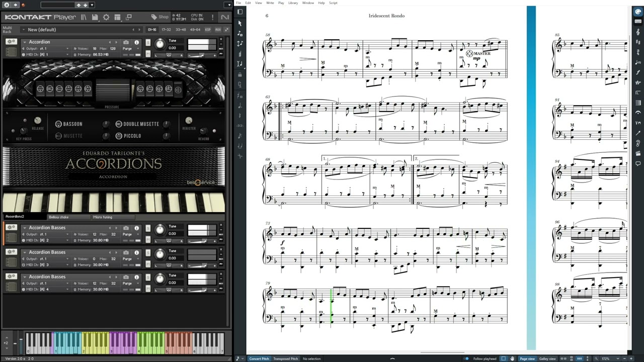This screenshot has width=644, height=362.
Task: Toggle Dorico left panel visibility icon
Action: point(240,12)
